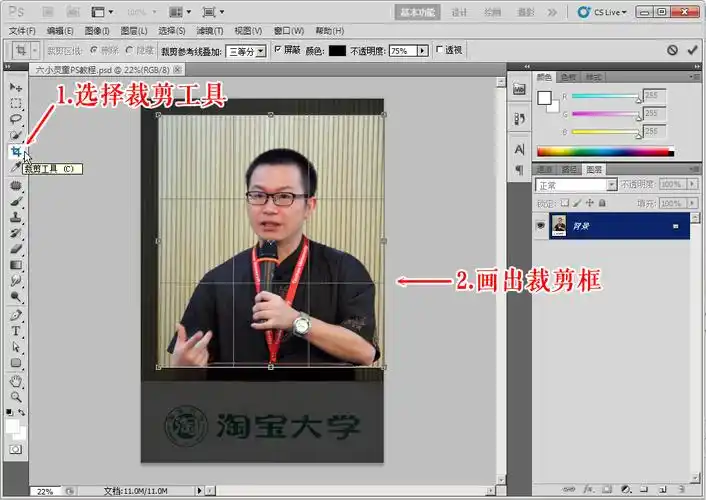Select the 删除 cropped area radio
Screen dimensions: 706x500
click(x=93, y=50)
